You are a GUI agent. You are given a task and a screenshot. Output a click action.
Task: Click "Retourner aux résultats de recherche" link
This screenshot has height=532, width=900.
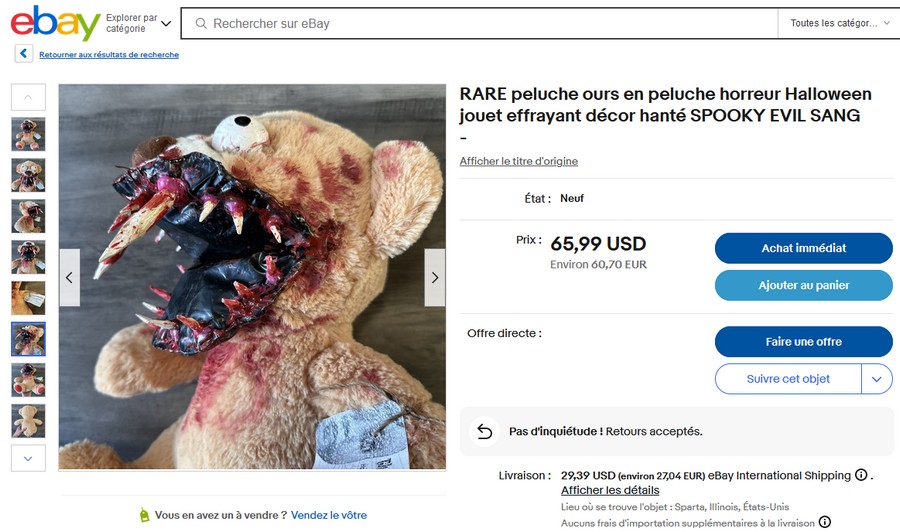click(109, 55)
